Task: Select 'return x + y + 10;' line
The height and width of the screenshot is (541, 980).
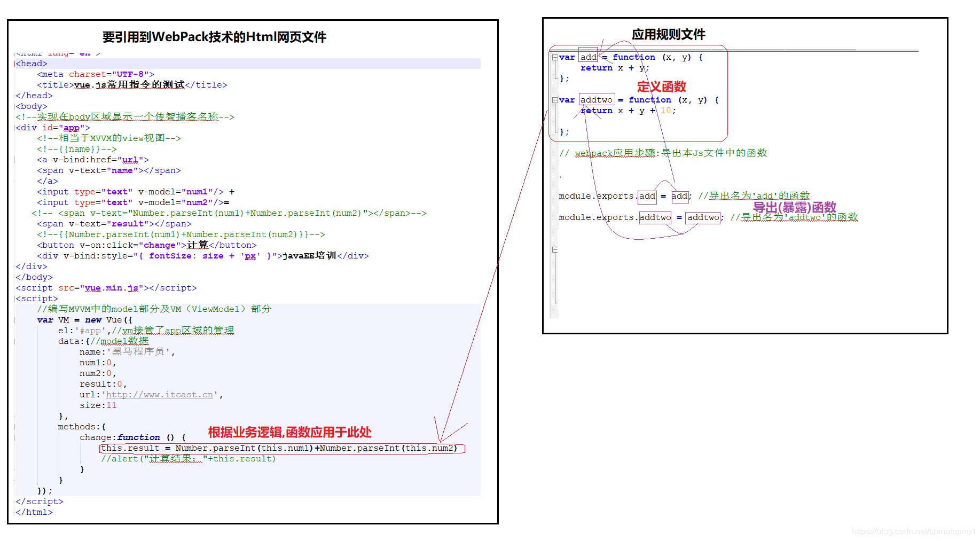Action: point(629,111)
